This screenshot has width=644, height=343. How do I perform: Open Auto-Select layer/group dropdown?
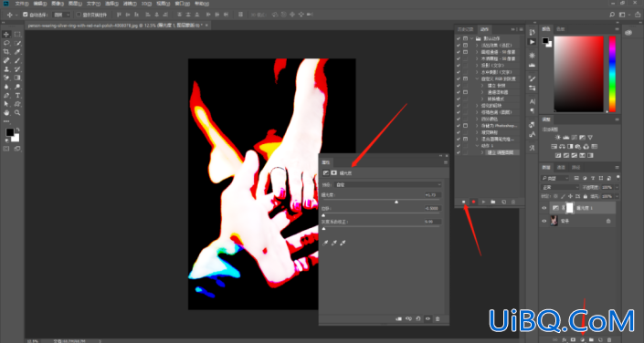61,15
